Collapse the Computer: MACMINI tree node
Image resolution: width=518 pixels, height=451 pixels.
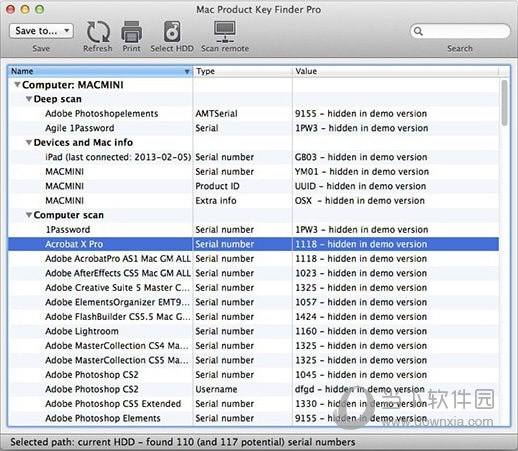(x=17, y=85)
